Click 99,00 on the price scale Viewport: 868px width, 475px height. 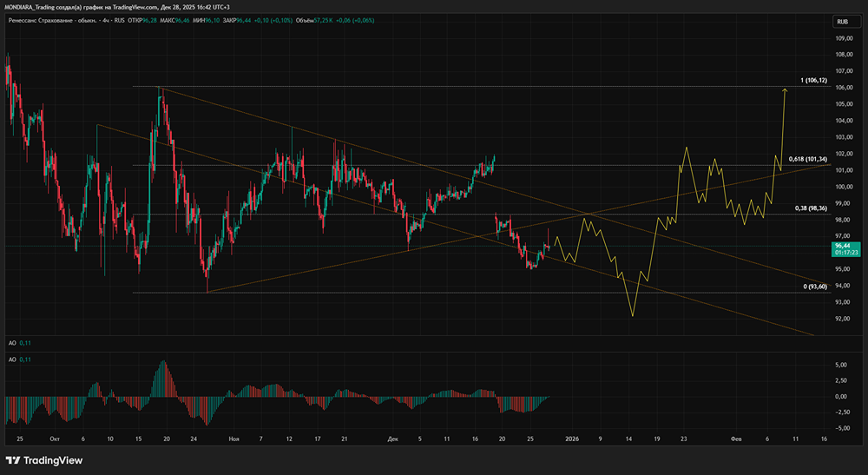844,203
